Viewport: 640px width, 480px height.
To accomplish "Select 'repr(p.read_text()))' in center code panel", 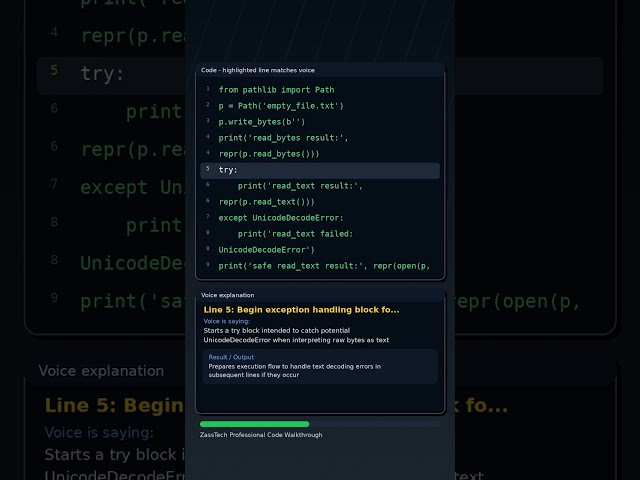I will [267, 202].
